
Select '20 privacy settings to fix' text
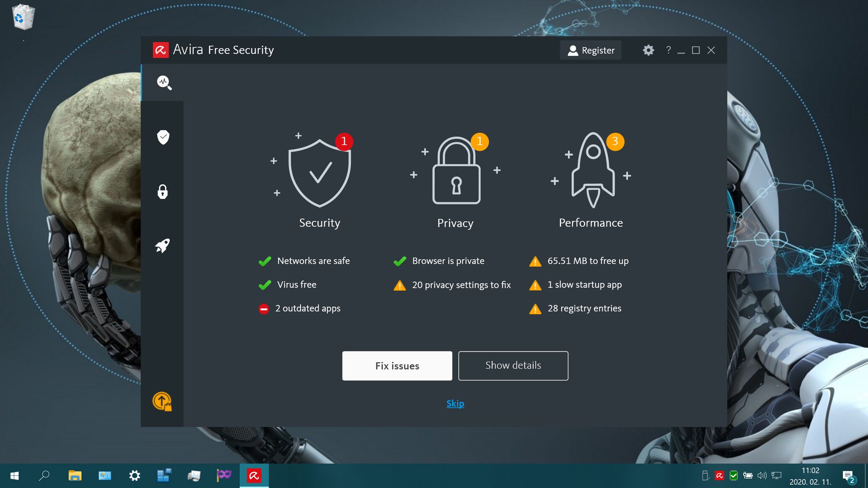[x=461, y=285]
